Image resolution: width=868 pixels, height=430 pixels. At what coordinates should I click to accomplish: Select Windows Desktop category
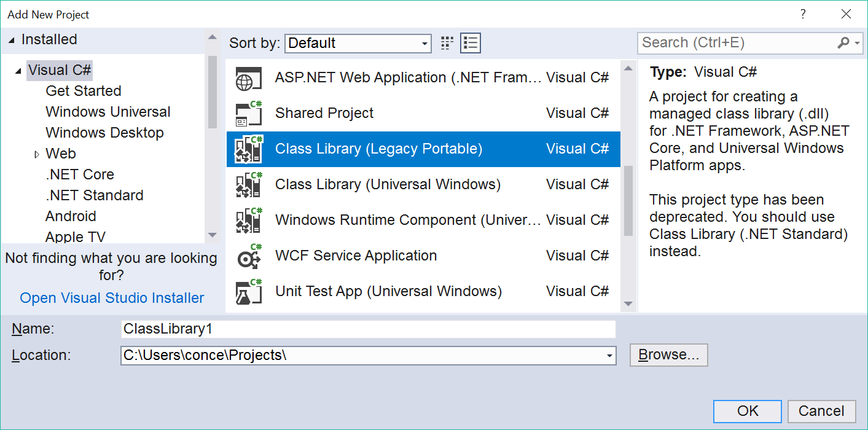104,133
